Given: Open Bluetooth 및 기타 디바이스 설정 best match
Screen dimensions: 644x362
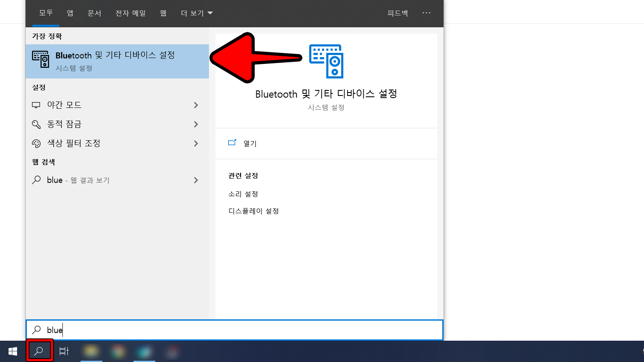Looking at the screenshot, I should [117, 61].
